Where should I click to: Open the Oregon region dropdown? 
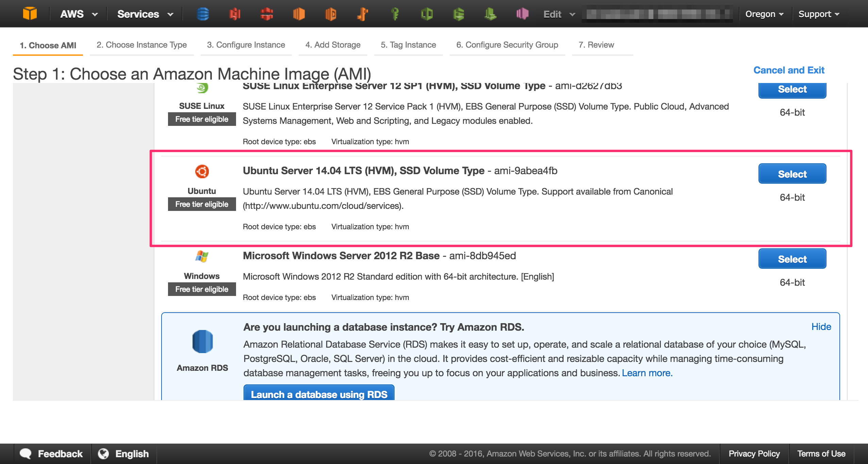click(x=765, y=14)
